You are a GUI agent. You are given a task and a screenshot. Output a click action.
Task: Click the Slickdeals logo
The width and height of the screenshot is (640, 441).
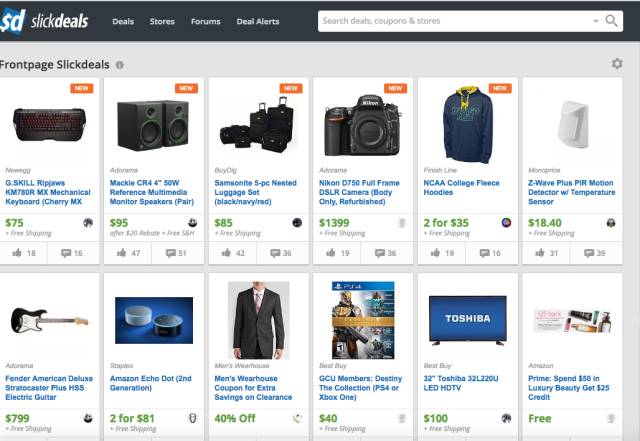point(44,21)
